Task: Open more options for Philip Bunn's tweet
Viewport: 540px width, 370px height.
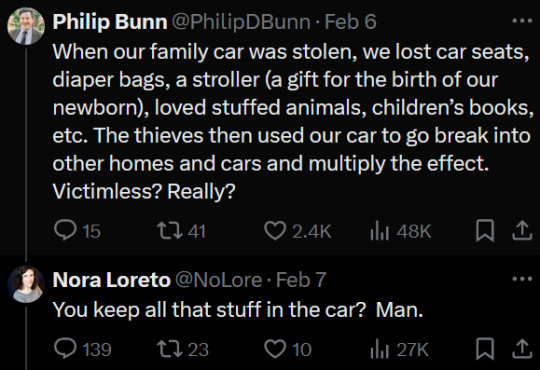Action: (x=522, y=21)
